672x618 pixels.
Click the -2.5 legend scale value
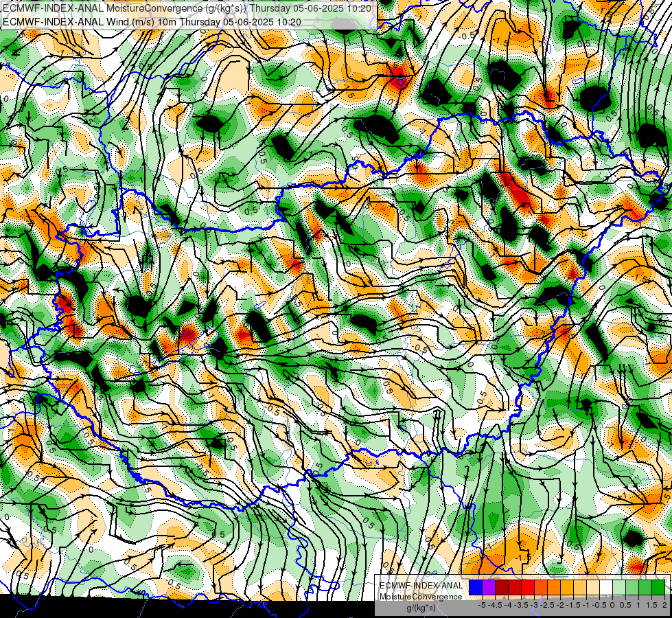(x=548, y=605)
